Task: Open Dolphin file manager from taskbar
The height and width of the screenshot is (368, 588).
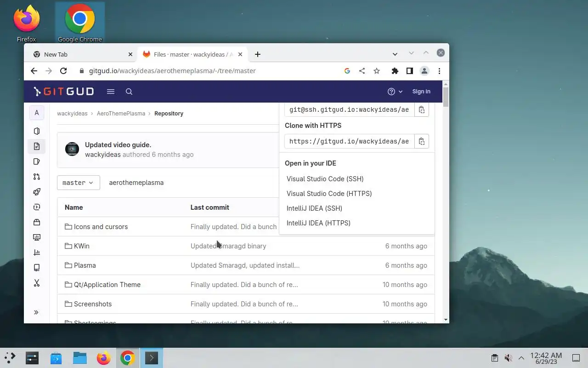Action: (x=80, y=358)
